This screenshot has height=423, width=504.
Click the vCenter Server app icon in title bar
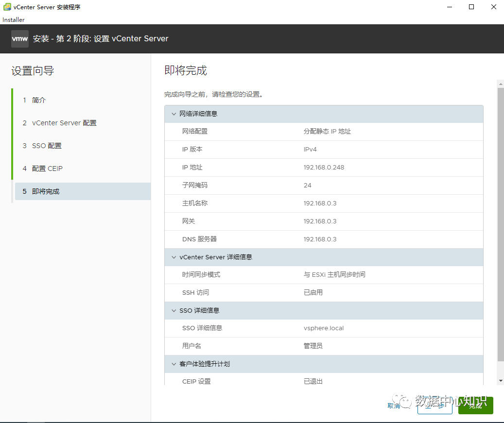tap(7, 7)
